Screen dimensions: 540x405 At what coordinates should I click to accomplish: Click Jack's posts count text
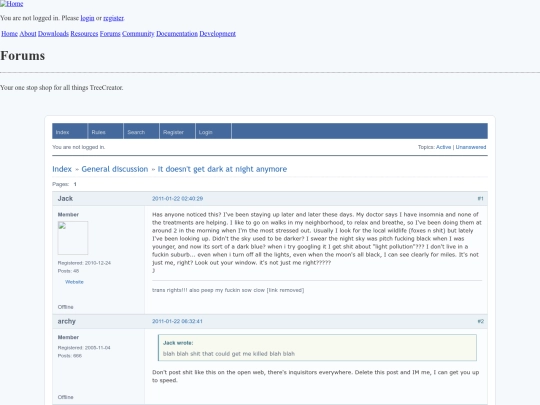pyautogui.click(x=68, y=271)
